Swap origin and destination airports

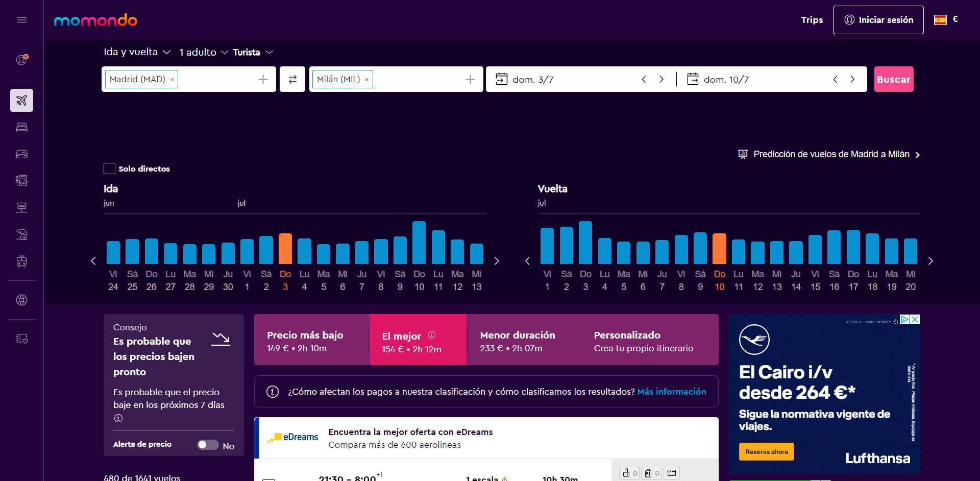point(292,79)
